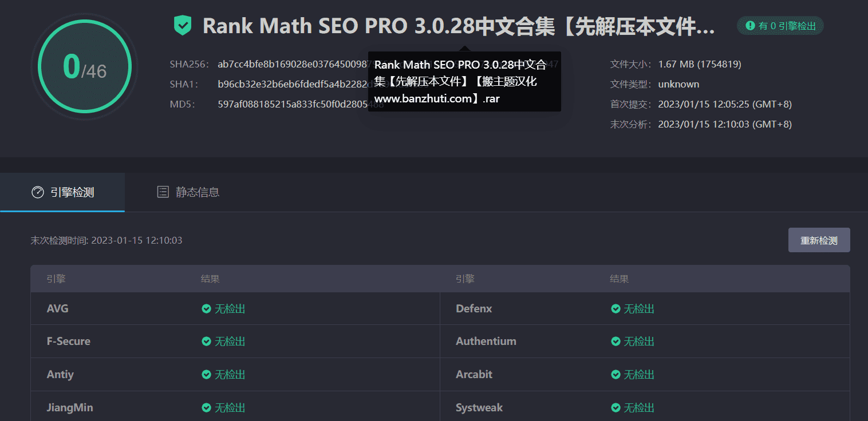
Task: Click the check icon in Defenx row
Action: point(616,309)
